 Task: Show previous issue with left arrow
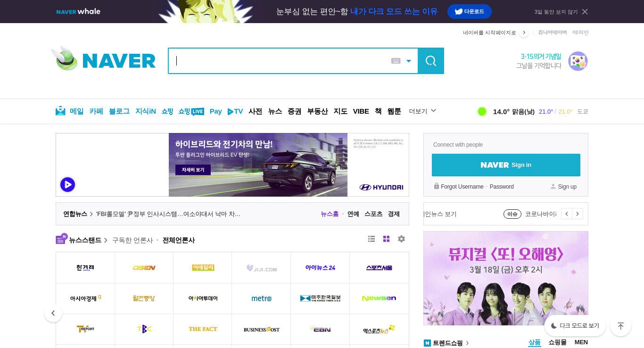[567, 214]
